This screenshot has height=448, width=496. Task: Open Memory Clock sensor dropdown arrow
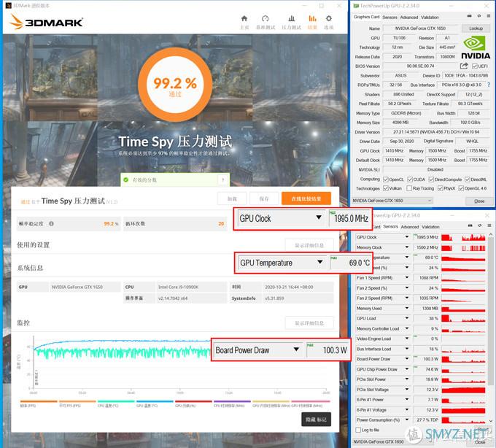coord(407,247)
